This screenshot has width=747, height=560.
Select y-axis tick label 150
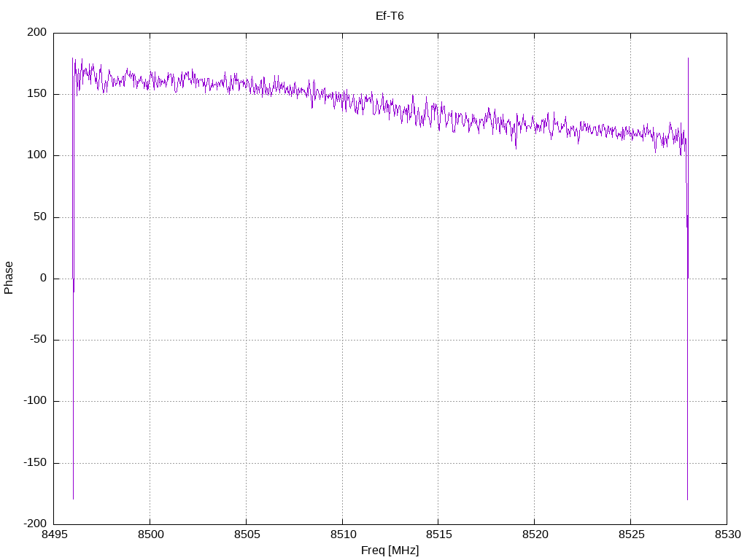[37, 94]
